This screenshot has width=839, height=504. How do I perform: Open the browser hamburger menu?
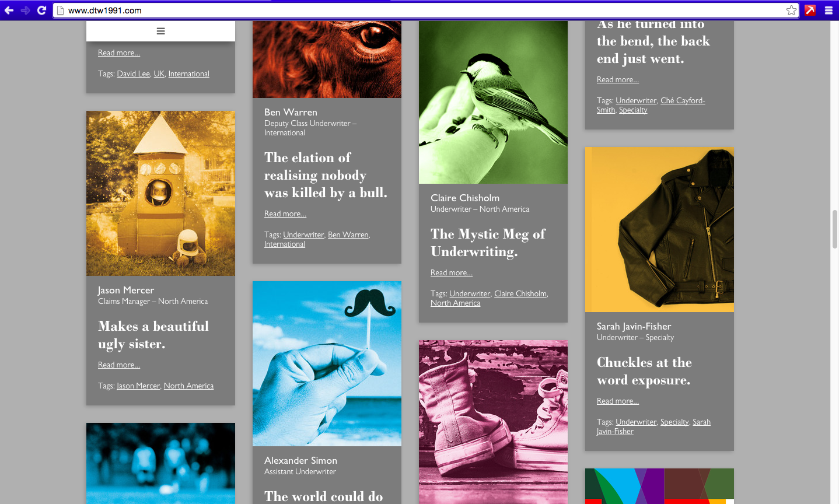pos(828,10)
